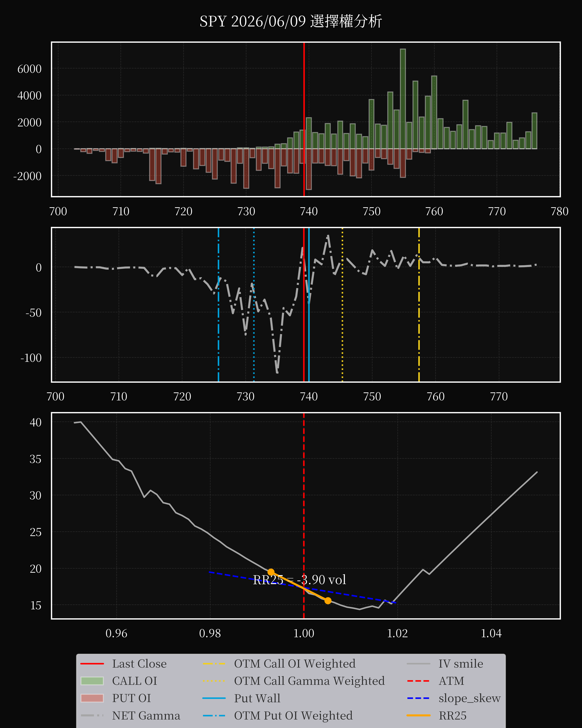Click the 40 y-axis label in IV chart
The width and height of the screenshot is (582, 728).
[x=35, y=422]
